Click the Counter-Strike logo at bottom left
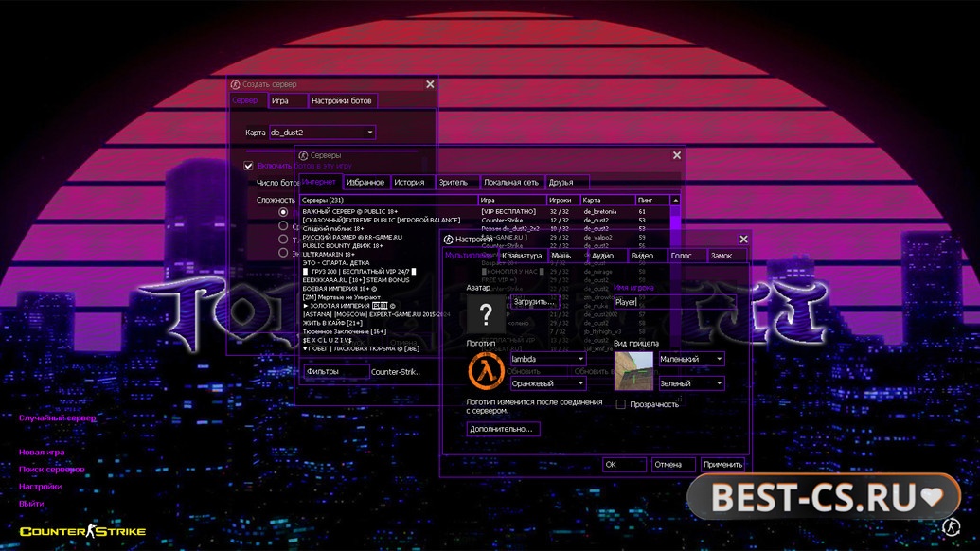 coord(82,531)
